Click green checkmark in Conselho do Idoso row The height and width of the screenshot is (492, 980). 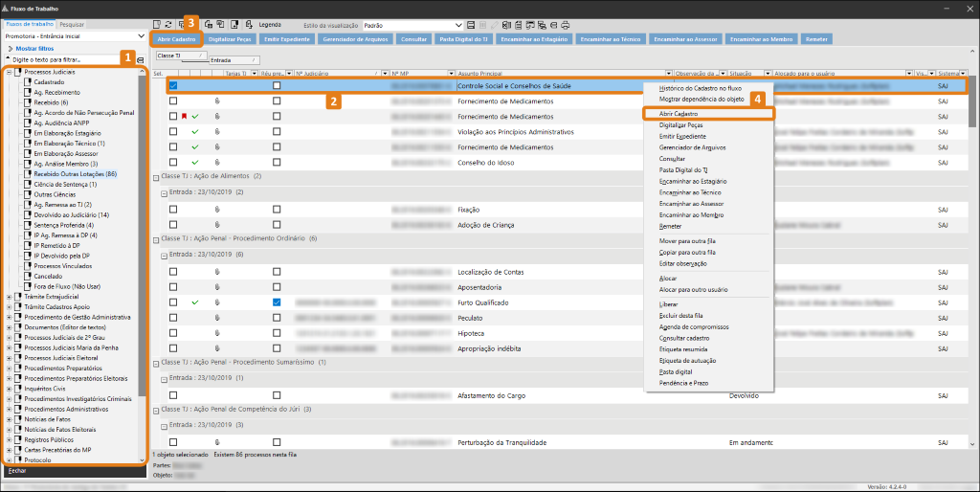pos(195,163)
